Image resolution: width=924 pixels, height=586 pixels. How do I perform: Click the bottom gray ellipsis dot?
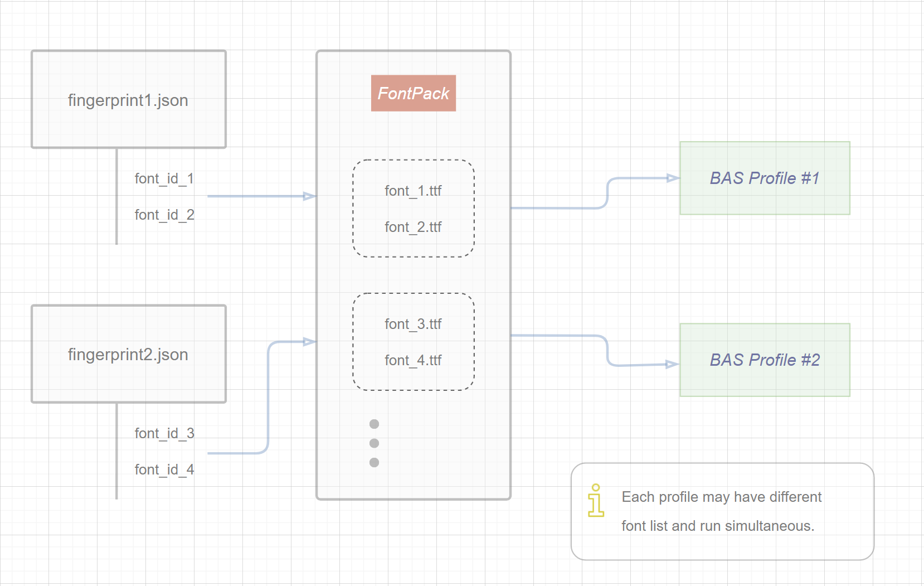tap(374, 462)
